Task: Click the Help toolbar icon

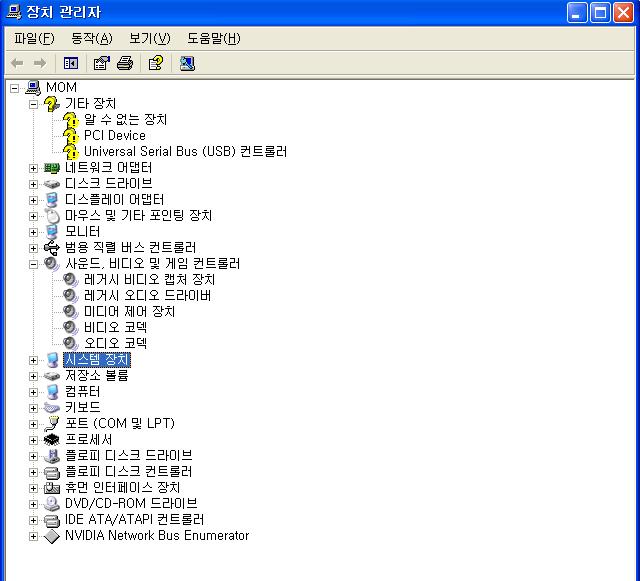Action: point(156,63)
